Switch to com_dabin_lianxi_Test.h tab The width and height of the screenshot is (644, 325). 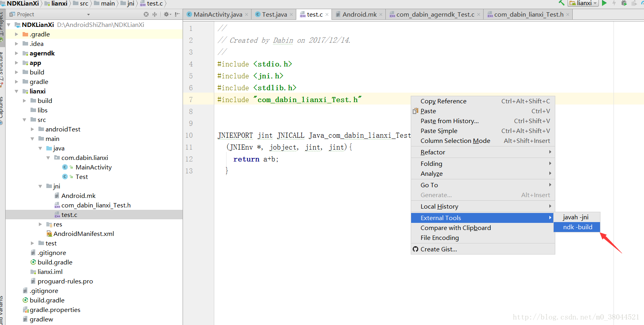pos(528,14)
